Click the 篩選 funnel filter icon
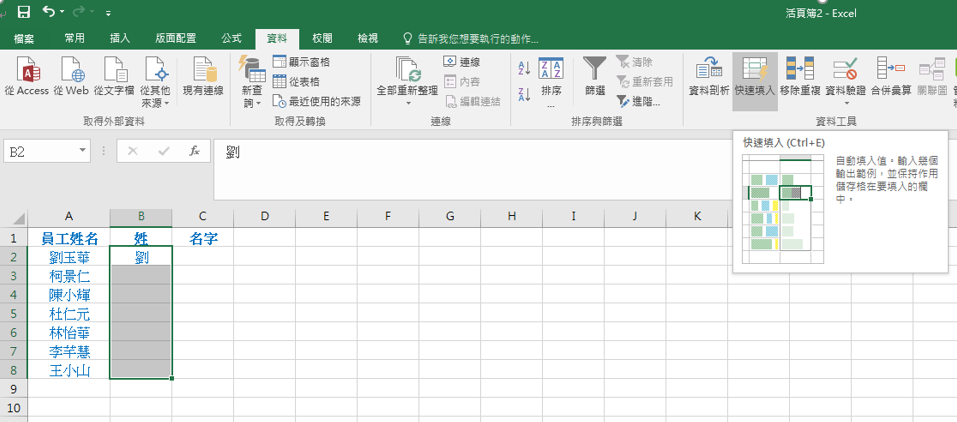The height and width of the screenshot is (422, 957). click(595, 77)
